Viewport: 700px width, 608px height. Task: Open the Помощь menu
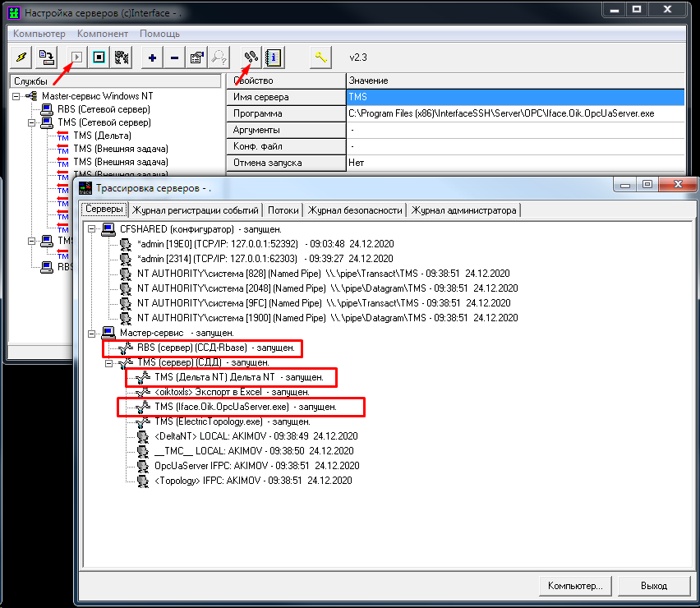[159, 34]
